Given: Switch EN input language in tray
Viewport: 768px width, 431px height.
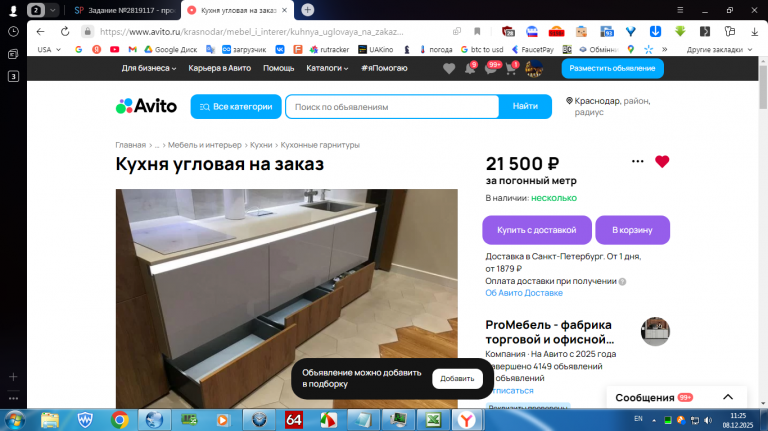Looking at the screenshot, I should 638,419.
